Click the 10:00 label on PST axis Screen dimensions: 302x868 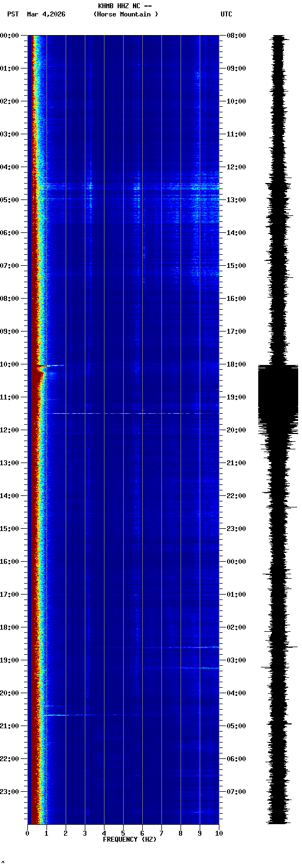[x=9, y=364]
